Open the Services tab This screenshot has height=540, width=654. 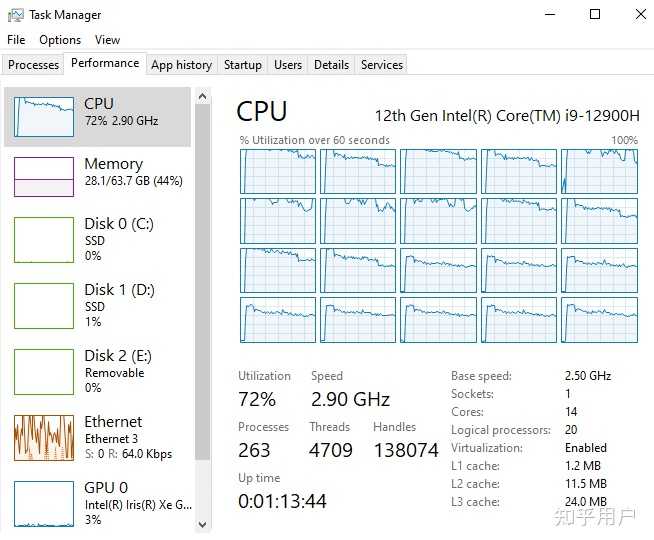(x=382, y=65)
